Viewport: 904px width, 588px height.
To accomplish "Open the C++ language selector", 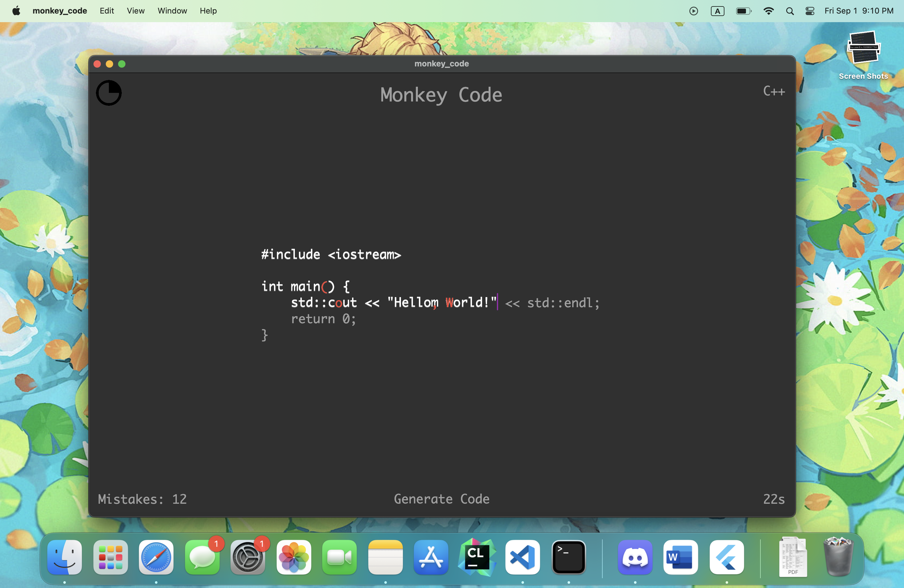I will (774, 91).
